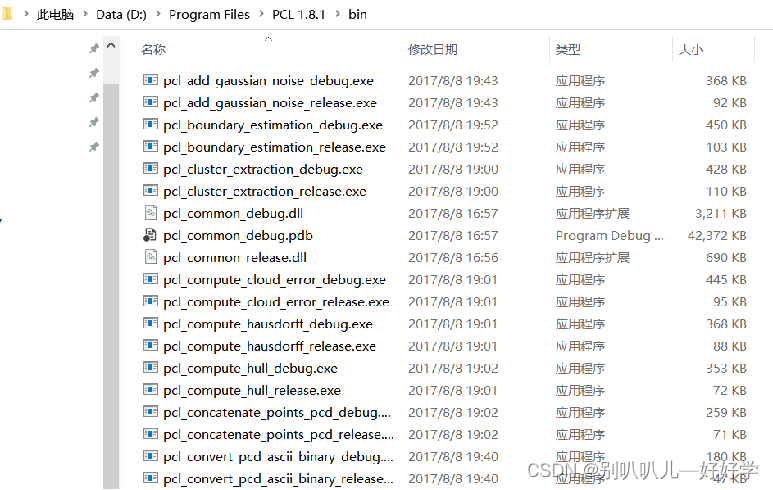Image resolution: width=773 pixels, height=490 pixels.
Task: Click the pcl_boundary_estimation_release.exe file icon
Action: pyautogui.click(x=150, y=146)
